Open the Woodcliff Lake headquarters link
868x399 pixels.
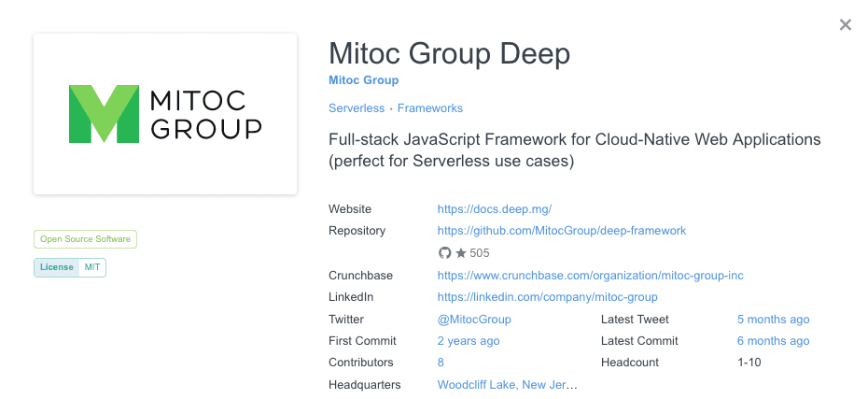tap(508, 385)
